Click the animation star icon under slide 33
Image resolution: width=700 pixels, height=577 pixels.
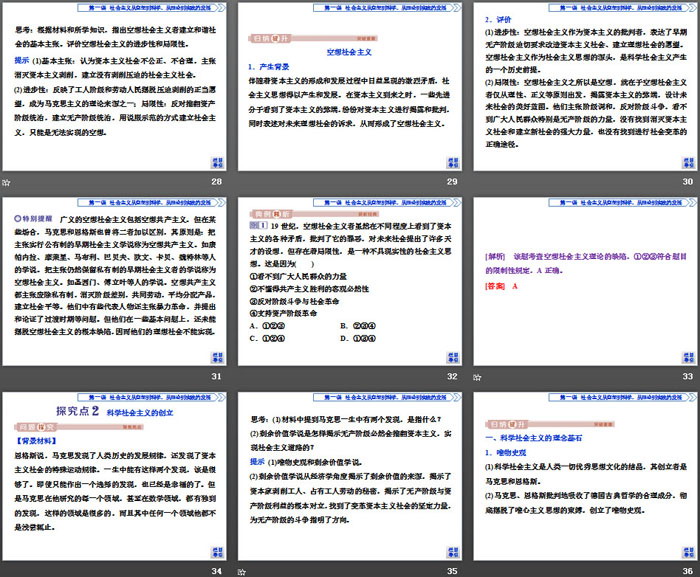pyautogui.click(x=478, y=375)
